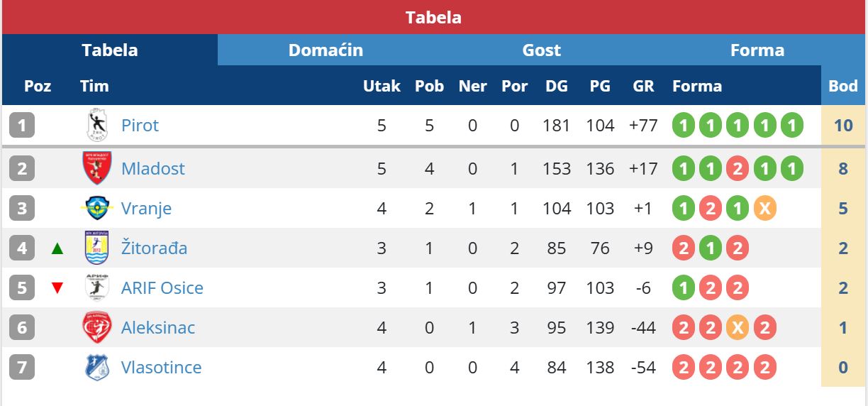Click Vranje's orange X draw badge
The image size is (868, 406).
pyautogui.click(x=764, y=208)
